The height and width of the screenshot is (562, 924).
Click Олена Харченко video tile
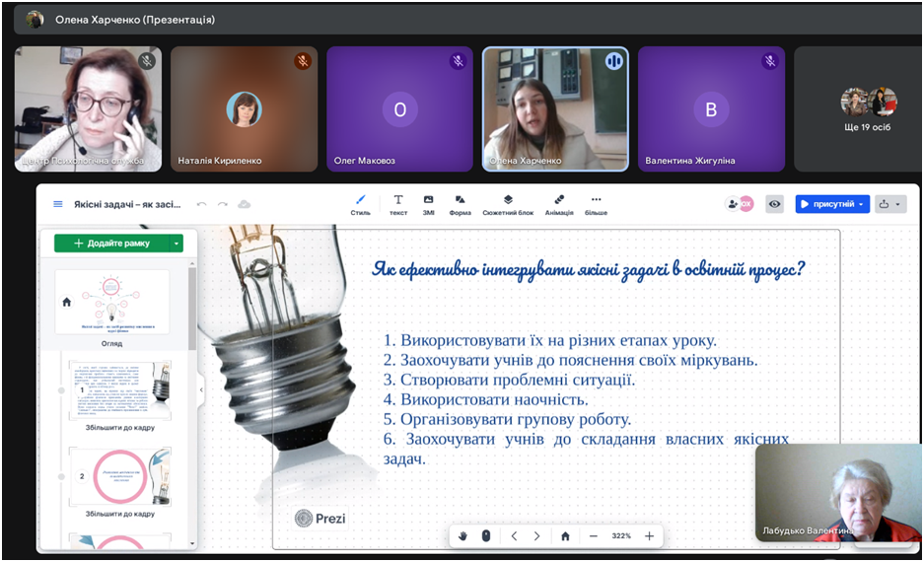click(556, 109)
